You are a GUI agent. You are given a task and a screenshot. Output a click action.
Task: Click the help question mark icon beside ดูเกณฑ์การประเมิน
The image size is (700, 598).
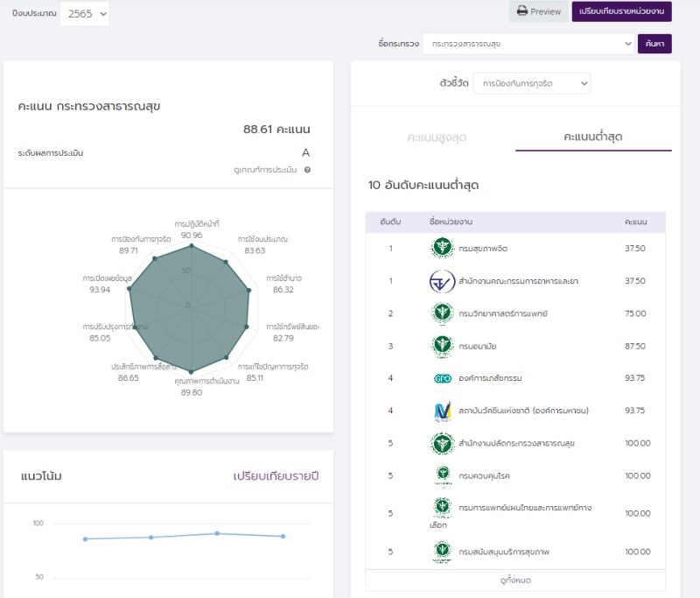(x=307, y=170)
